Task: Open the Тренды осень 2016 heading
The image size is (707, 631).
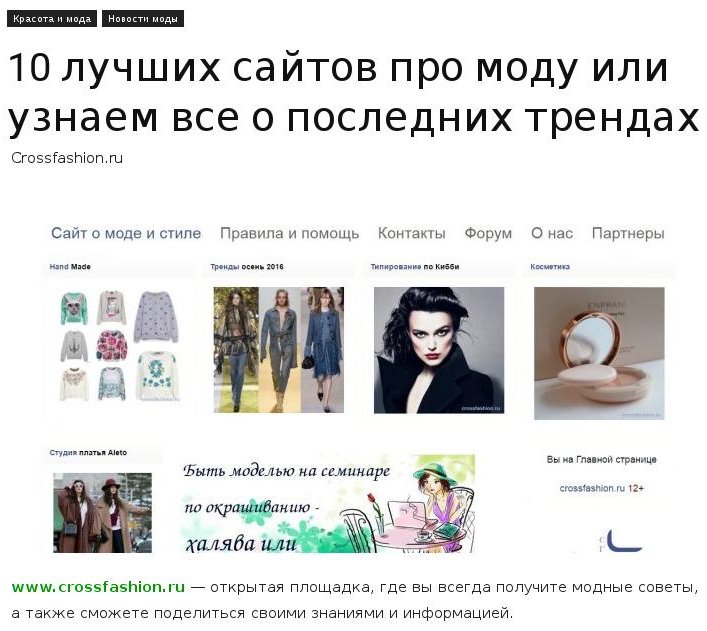Action: coord(247,267)
